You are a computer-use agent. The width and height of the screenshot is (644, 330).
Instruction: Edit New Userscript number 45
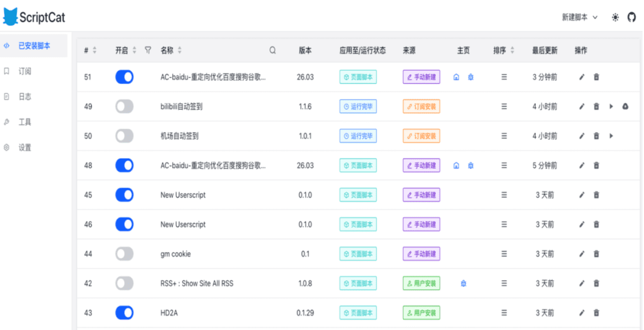tap(582, 195)
